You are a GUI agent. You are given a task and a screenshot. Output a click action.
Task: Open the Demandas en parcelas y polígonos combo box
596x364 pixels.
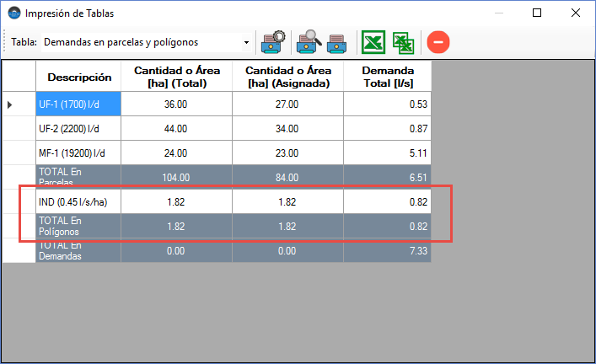coord(143,41)
